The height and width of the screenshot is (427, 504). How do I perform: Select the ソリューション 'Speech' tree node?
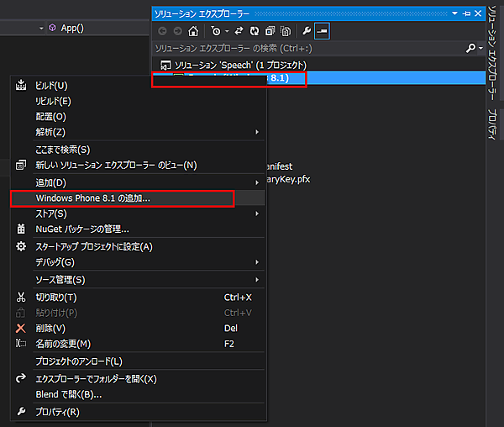pyautogui.click(x=239, y=65)
